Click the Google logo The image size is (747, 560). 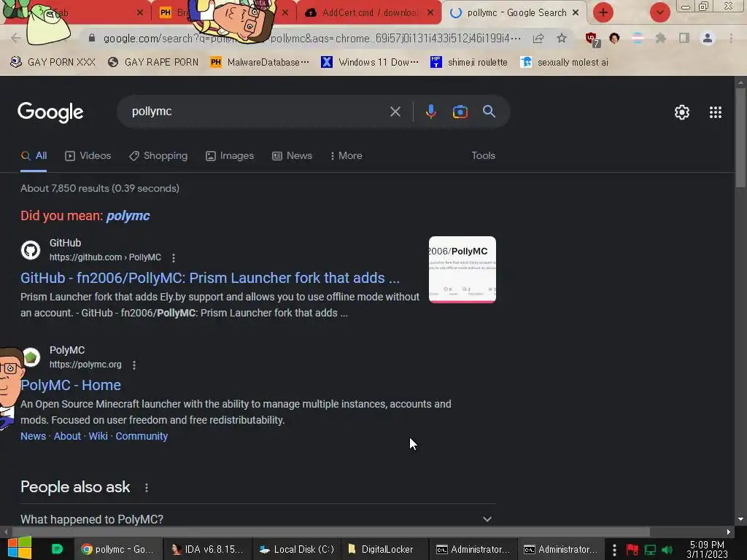[50, 112]
